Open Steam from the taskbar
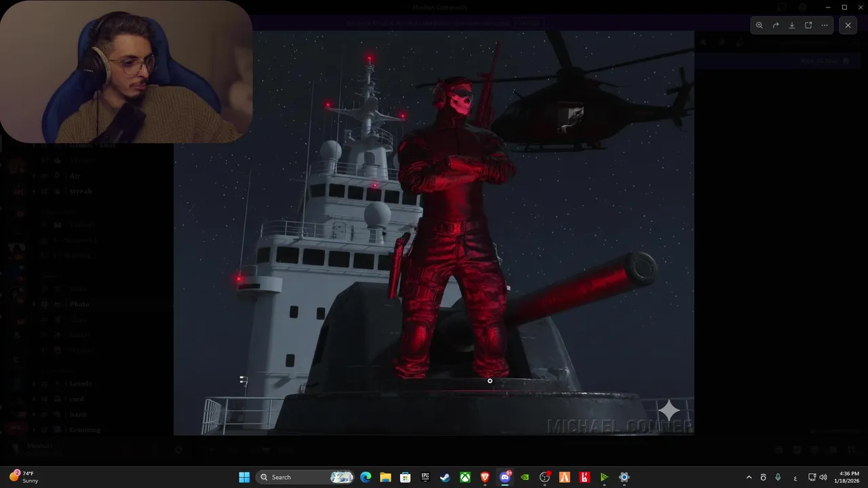 (445, 477)
